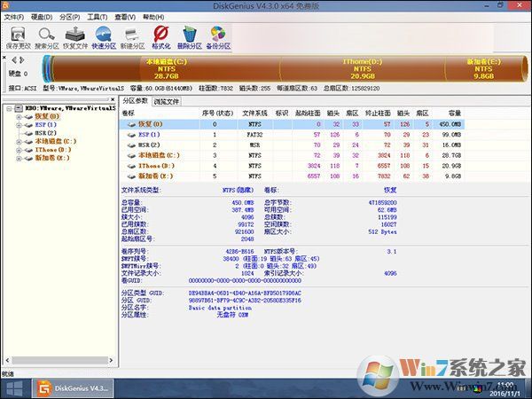Click the 搜索分区 (Search Partitions) magnifier icon

(48, 37)
